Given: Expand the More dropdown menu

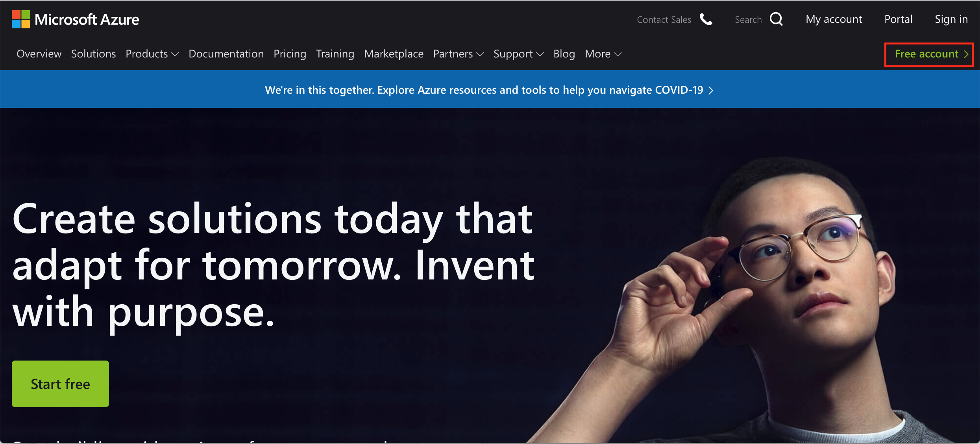Looking at the screenshot, I should (603, 54).
